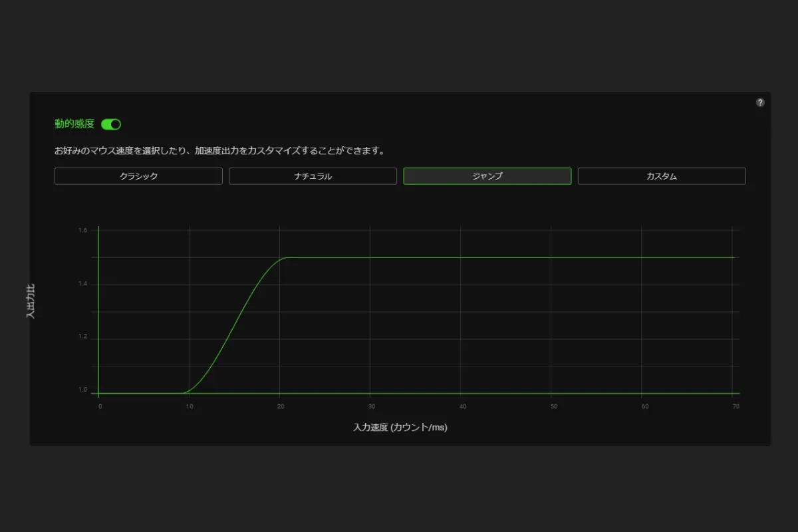
Task: Select the クラシック preset
Action: 138,176
